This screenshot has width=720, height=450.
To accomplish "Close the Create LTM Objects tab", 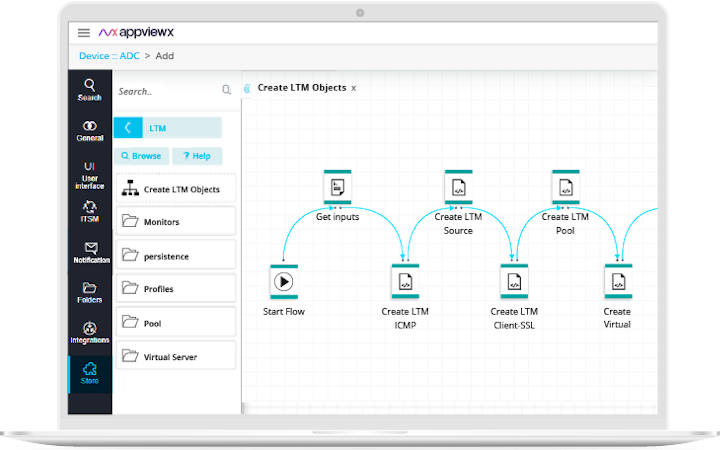I will pos(354,88).
